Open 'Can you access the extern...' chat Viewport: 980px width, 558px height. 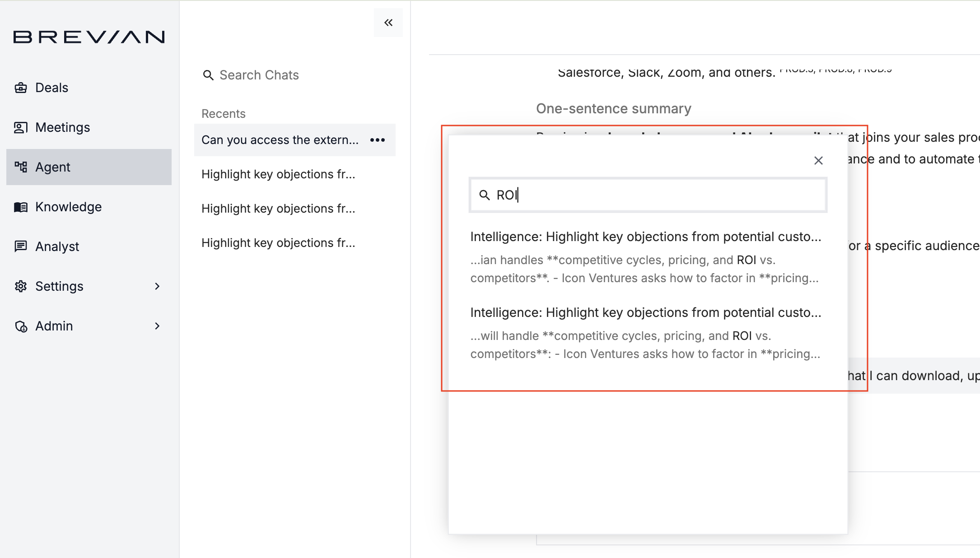(x=280, y=140)
